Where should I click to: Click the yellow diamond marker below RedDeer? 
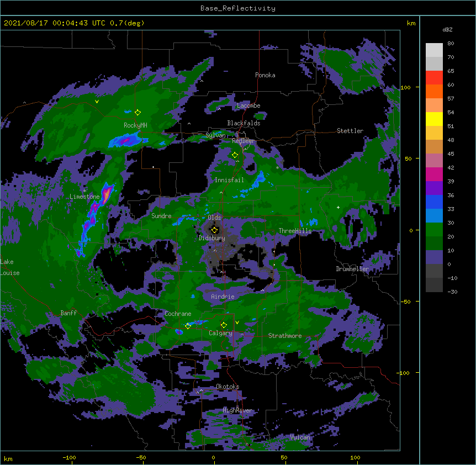(235, 155)
